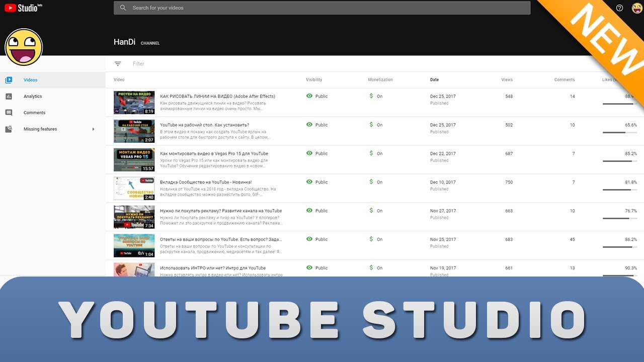Open the Analytics section
644x362 pixels.
coord(52,97)
